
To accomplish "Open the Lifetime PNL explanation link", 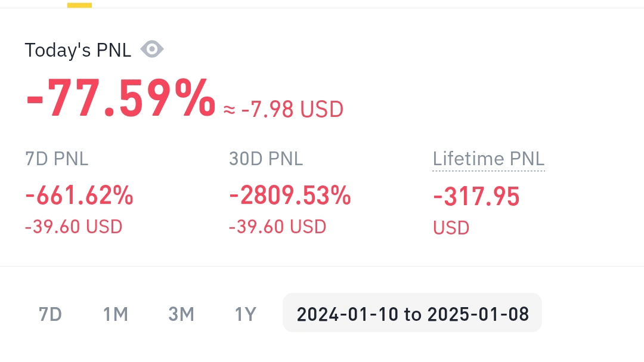I will coord(488,159).
